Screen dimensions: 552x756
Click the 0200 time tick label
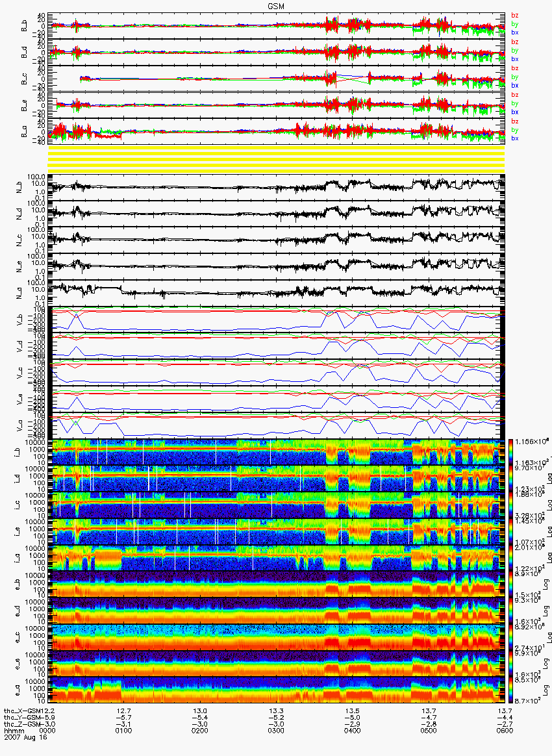point(199,731)
